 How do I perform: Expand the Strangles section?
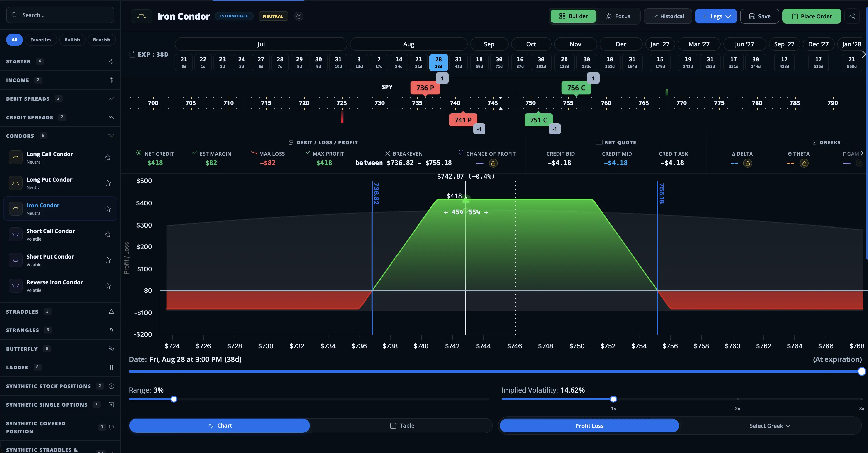point(60,330)
